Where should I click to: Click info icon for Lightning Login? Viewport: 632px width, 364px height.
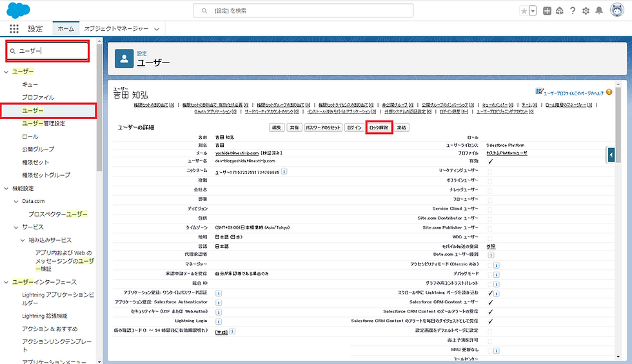click(x=219, y=321)
